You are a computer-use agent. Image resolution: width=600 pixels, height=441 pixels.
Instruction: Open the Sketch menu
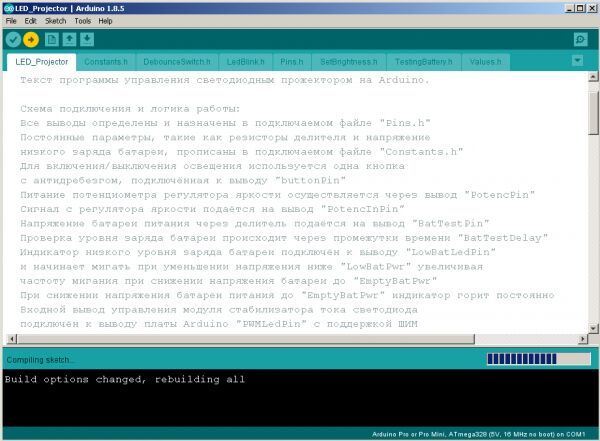[55, 21]
